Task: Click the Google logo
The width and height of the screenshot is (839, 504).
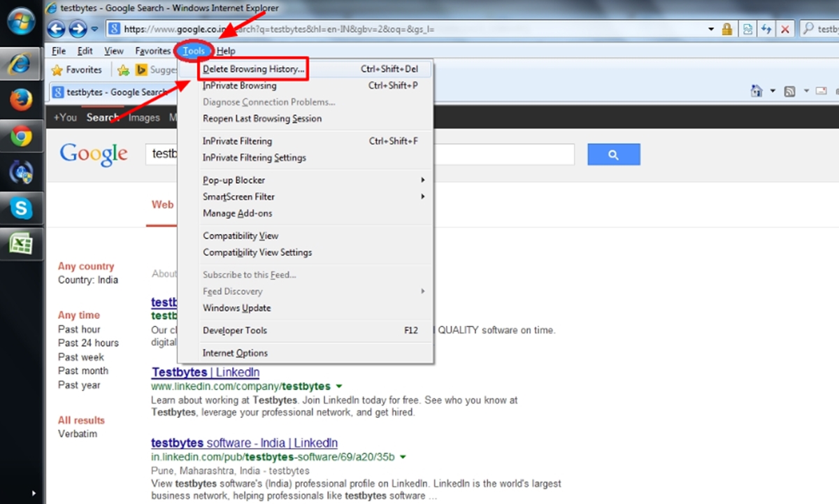Action: pos(94,155)
